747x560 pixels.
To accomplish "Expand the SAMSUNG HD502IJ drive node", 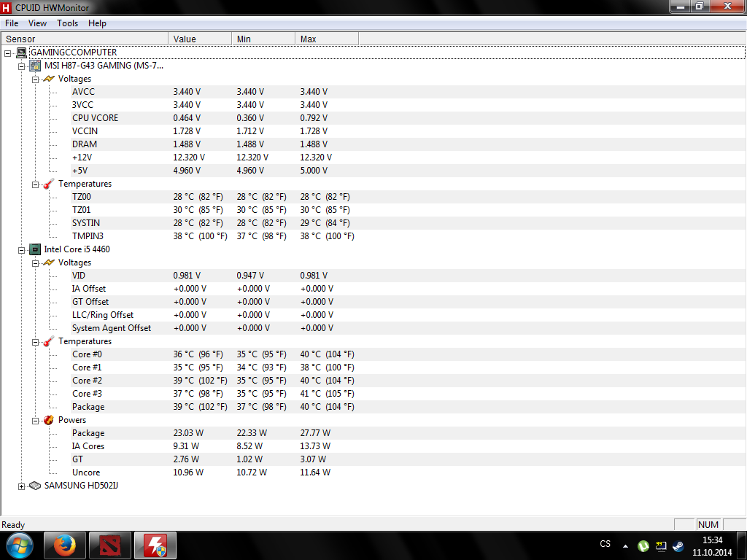I will coord(21,486).
